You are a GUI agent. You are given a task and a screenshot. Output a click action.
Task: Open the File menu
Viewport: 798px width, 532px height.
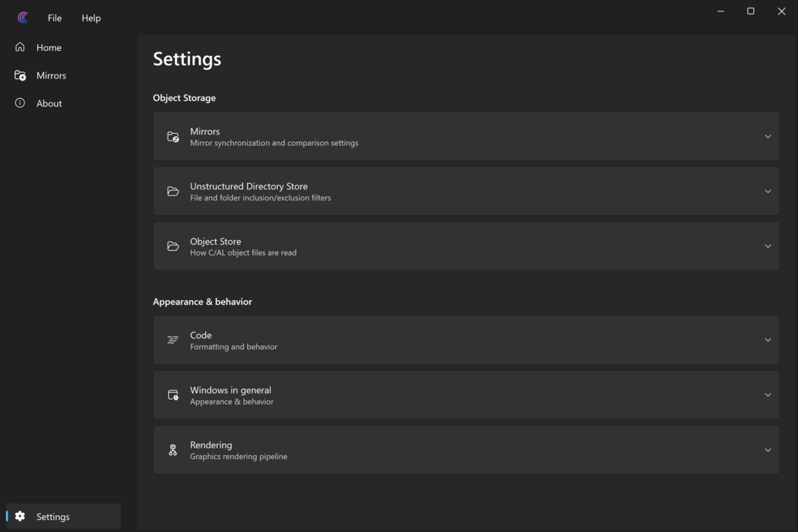55,17
